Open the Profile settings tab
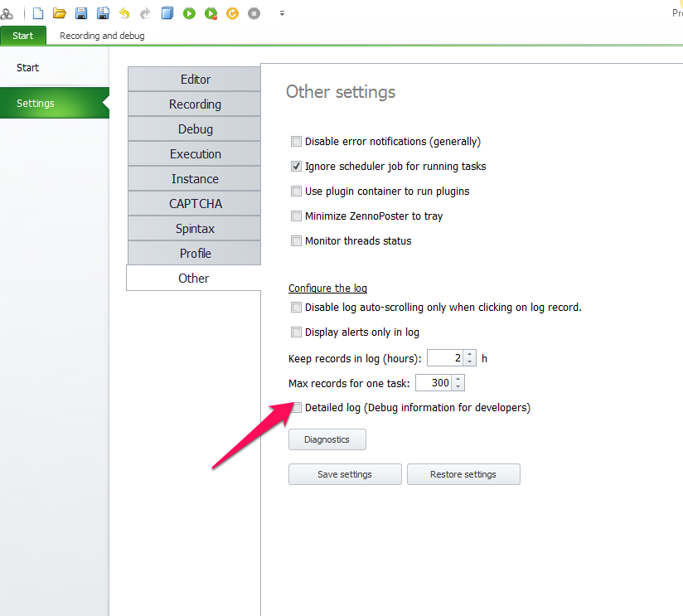The height and width of the screenshot is (616, 683). coord(194,253)
